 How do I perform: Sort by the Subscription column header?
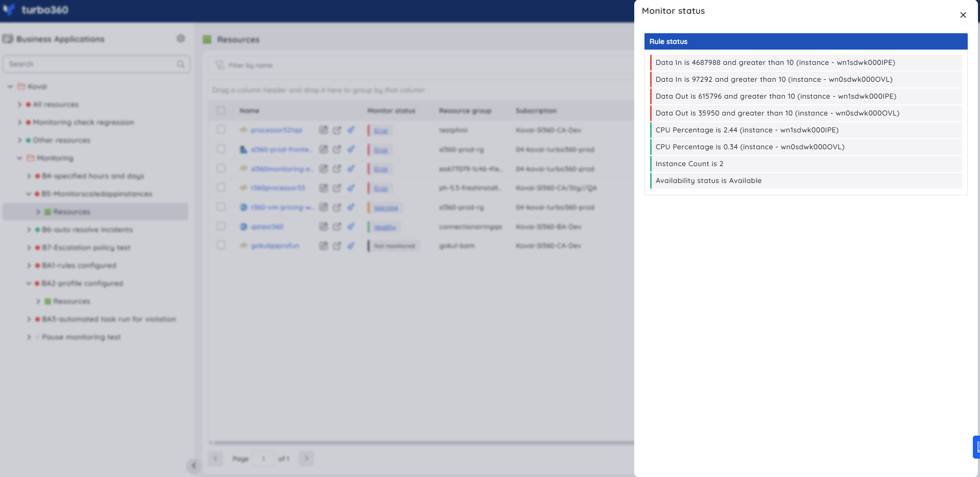pyautogui.click(x=536, y=110)
